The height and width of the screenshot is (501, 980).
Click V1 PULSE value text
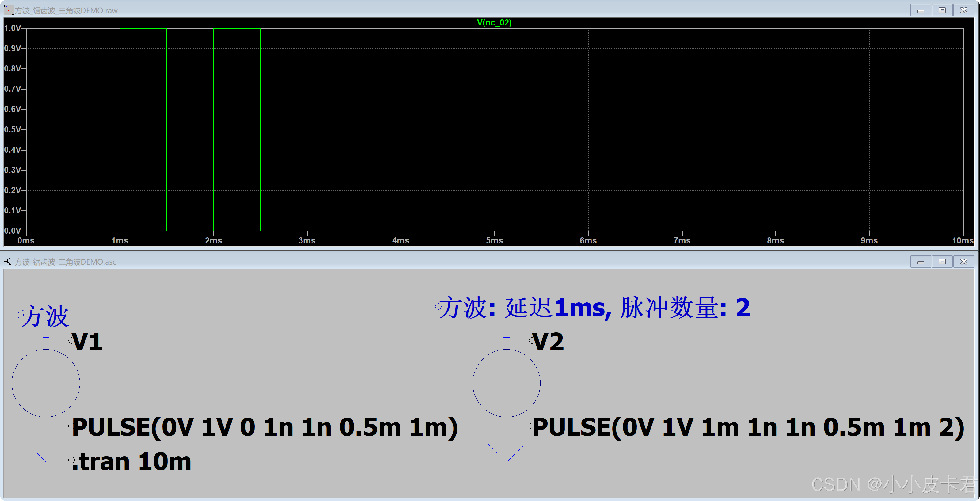click(265, 427)
